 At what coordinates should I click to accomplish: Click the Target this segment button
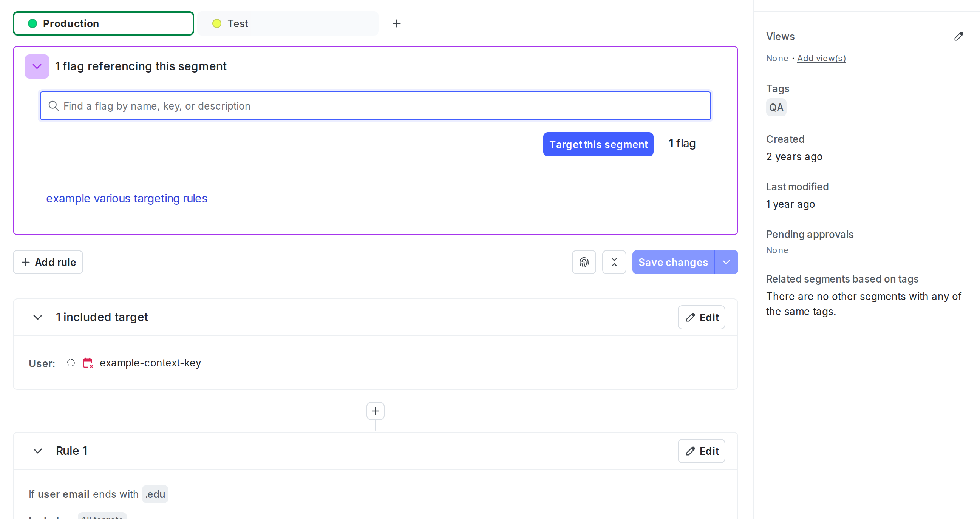click(x=598, y=144)
